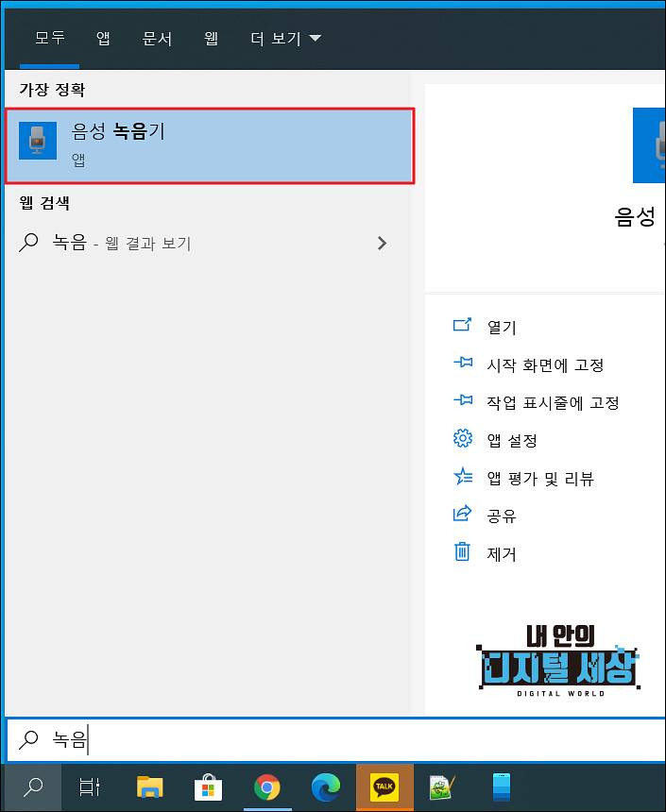Switch to the 앱 tab
This screenshot has height=812, width=666.
(x=103, y=39)
